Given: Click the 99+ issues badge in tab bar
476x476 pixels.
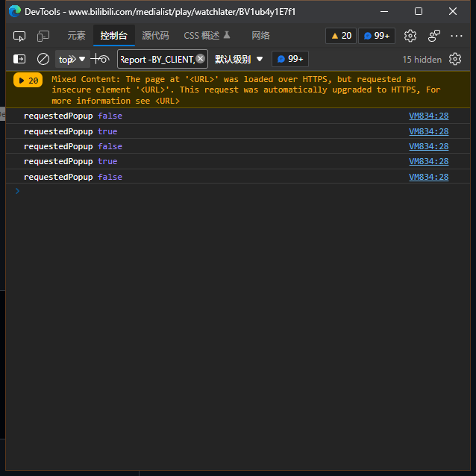Looking at the screenshot, I should click(377, 36).
